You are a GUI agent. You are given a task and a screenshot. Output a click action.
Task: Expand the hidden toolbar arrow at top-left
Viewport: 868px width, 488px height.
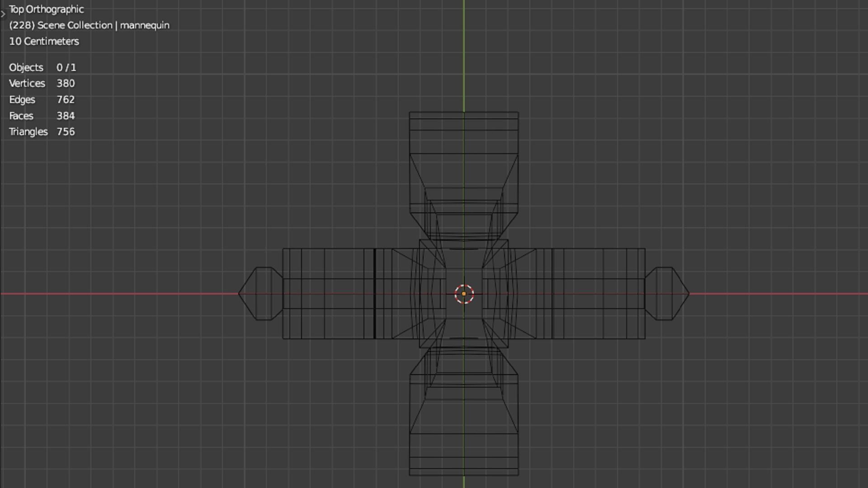(x=3, y=14)
